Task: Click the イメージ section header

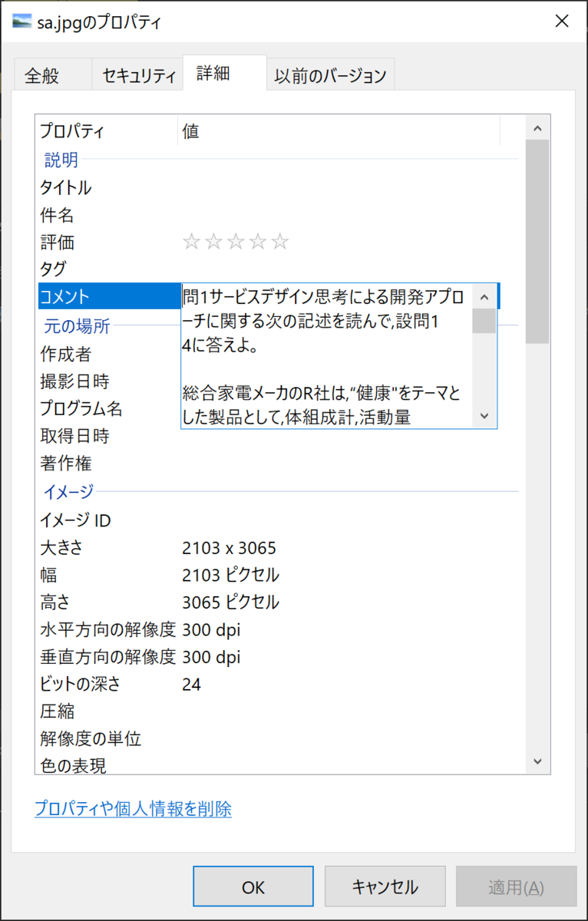Action: click(x=69, y=492)
